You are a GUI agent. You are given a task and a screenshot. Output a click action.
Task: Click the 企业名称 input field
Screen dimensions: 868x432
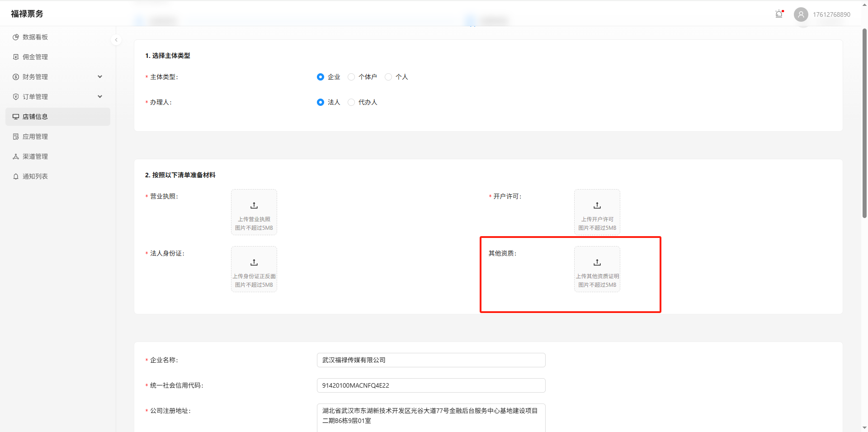click(x=431, y=360)
